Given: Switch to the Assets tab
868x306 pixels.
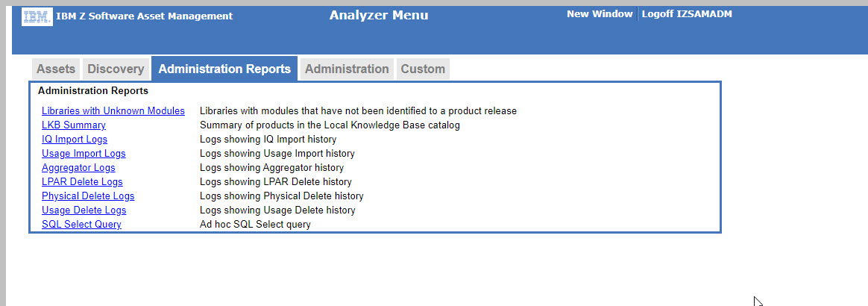Looking at the screenshot, I should click(x=56, y=69).
